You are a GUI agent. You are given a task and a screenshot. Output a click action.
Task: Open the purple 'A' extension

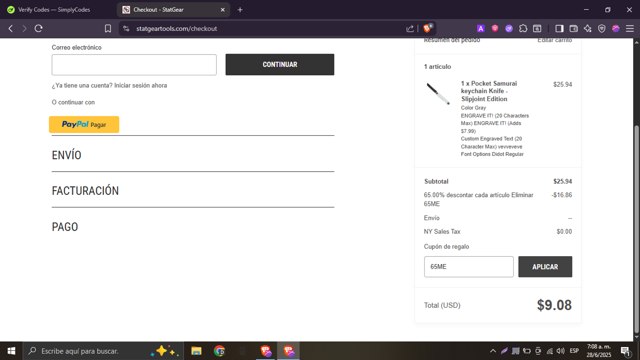click(480, 29)
